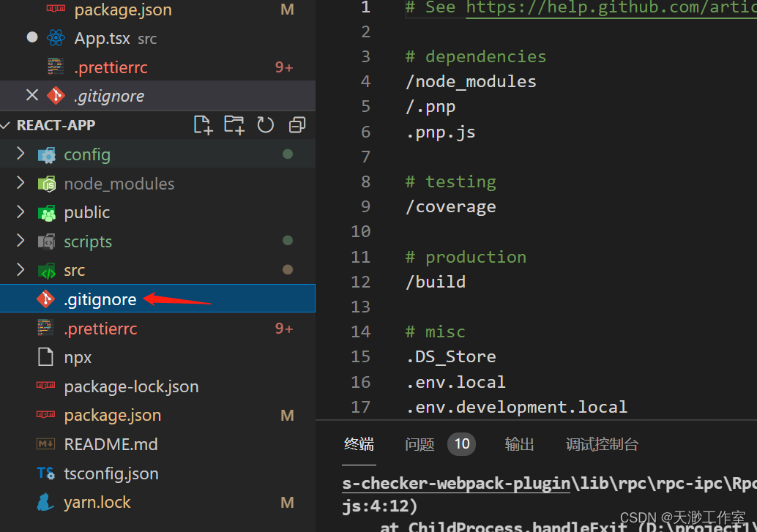The height and width of the screenshot is (532, 757).
Task: Click the src folder code icon
Action: tap(47, 271)
